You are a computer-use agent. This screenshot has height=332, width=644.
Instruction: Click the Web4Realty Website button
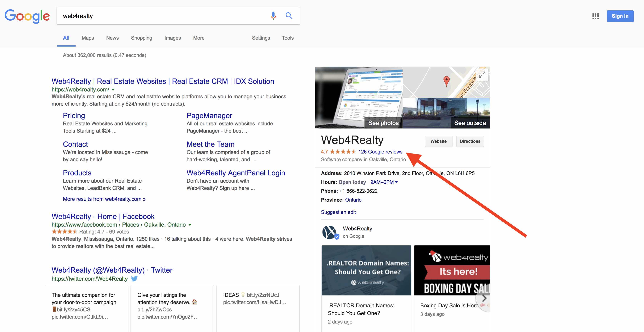(x=438, y=141)
